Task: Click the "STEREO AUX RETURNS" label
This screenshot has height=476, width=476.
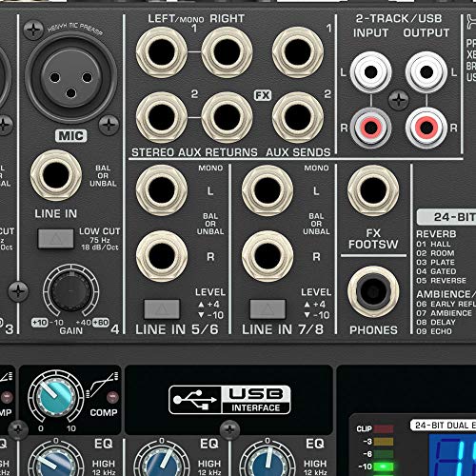Action: click(194, 152)
